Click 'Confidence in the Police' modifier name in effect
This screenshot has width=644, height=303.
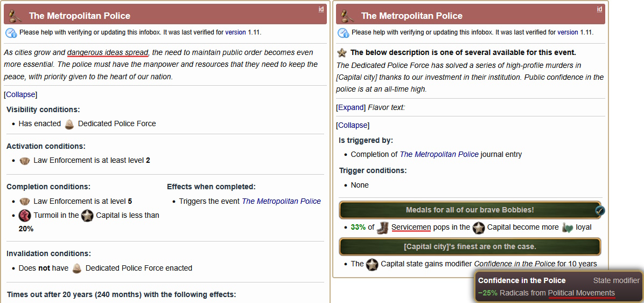(515, 264)
